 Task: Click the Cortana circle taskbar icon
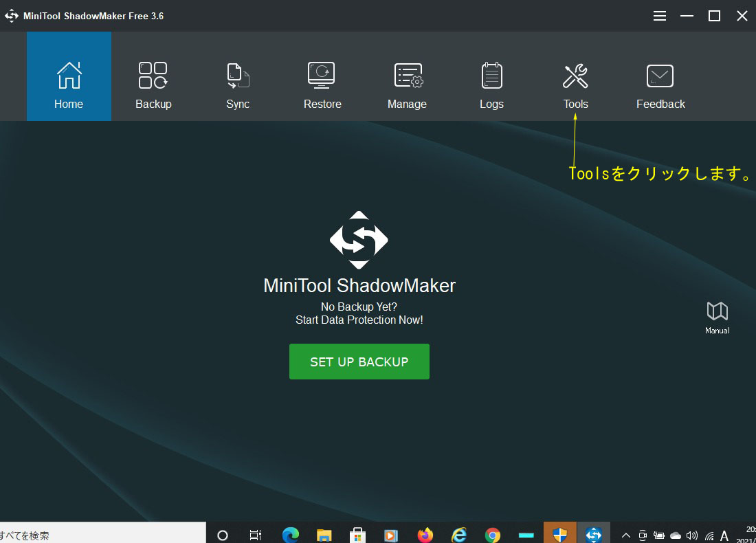tap(222, 535)
